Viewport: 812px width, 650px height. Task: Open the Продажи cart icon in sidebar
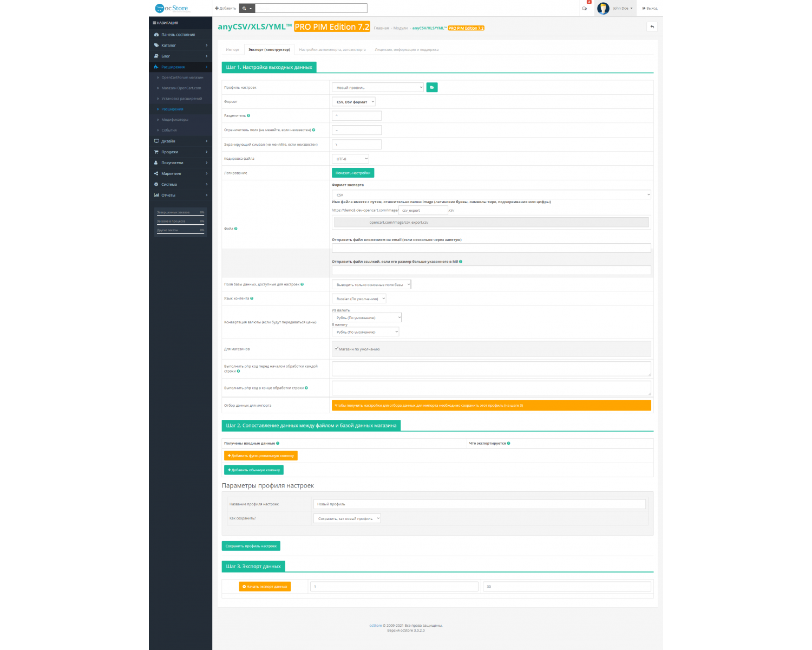click(155, 152)
